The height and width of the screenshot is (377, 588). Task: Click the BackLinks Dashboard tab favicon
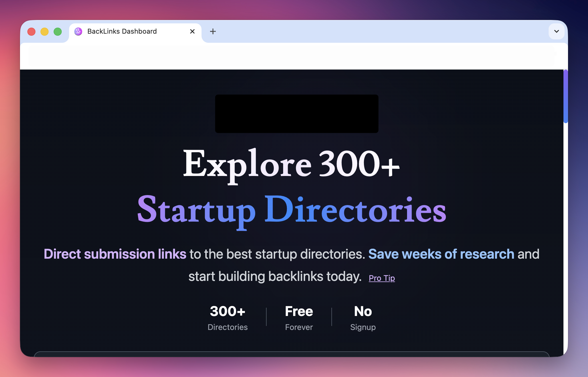(x=78, y=31)
